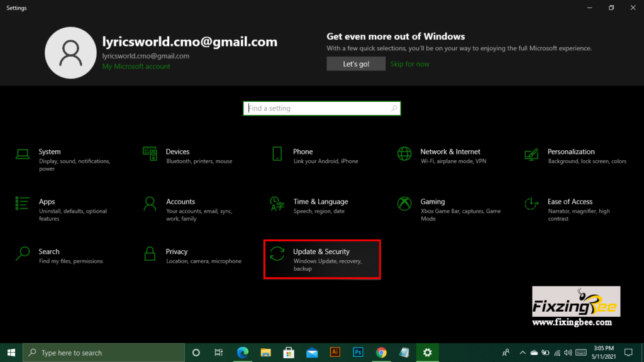Select Ease of Access label
The width and height of the screenshot is (644, 362).
[x=570, y=202]
